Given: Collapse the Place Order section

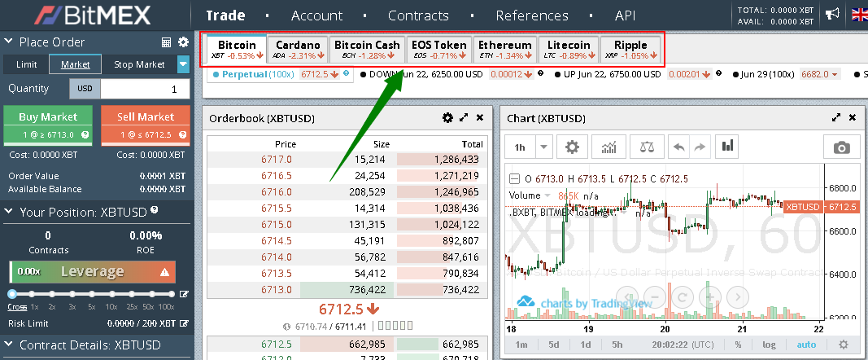Looking at the screenshot, I should pyautogui.click(x=8, y=42).
